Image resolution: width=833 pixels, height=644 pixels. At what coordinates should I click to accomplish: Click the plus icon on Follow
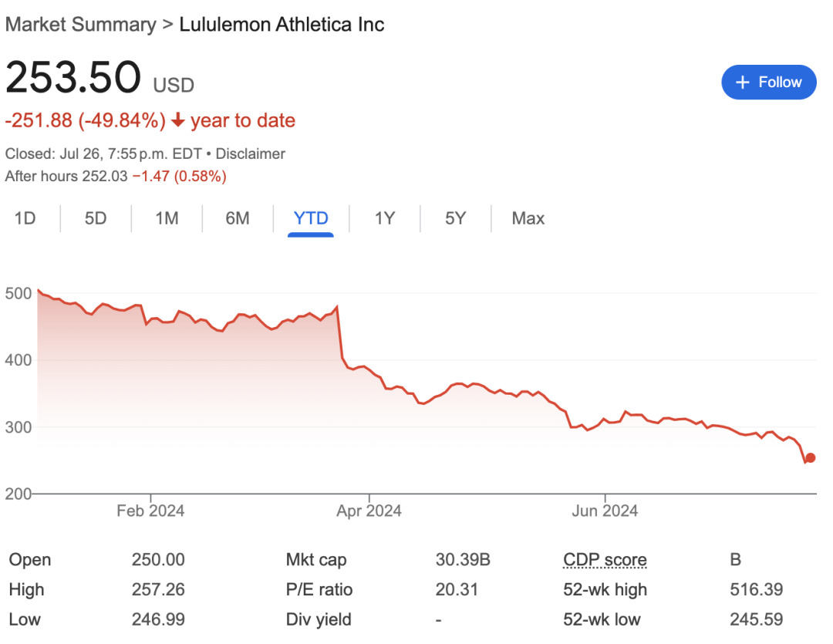pos(743,83)
